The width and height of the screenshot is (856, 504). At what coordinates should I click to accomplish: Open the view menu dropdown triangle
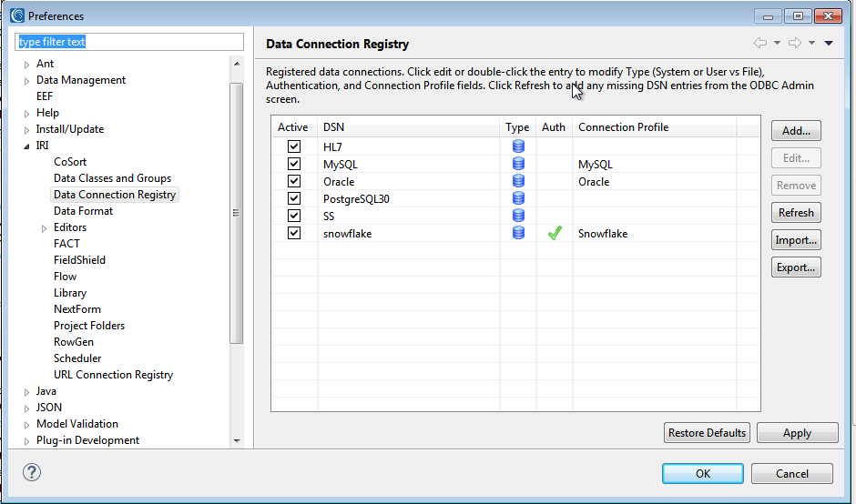click(829, 43)
